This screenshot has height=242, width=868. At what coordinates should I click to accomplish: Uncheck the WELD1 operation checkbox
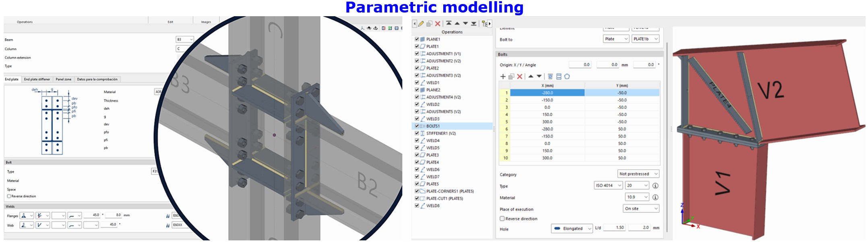pos(417,83)
